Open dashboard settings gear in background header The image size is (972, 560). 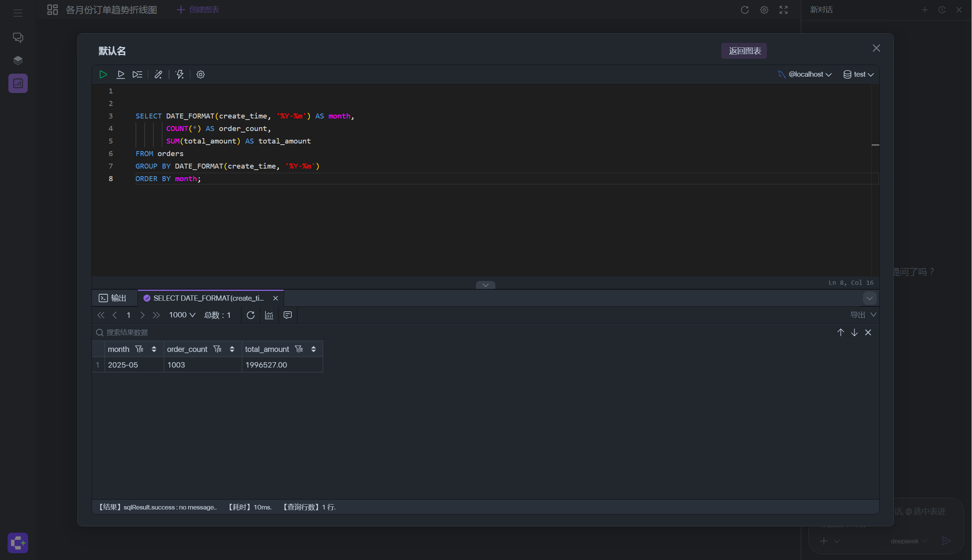click(764, 9)
